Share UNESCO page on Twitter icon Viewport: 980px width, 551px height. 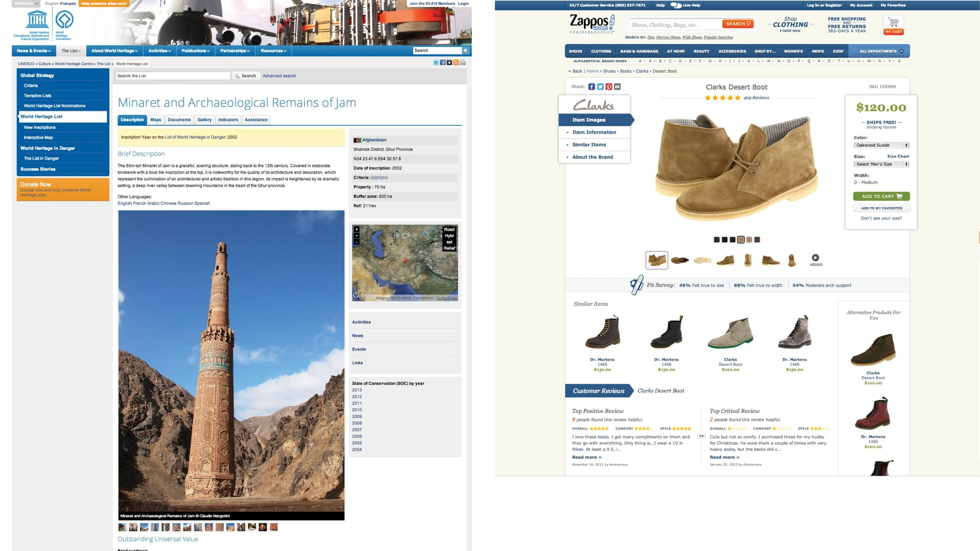(436, 63)
